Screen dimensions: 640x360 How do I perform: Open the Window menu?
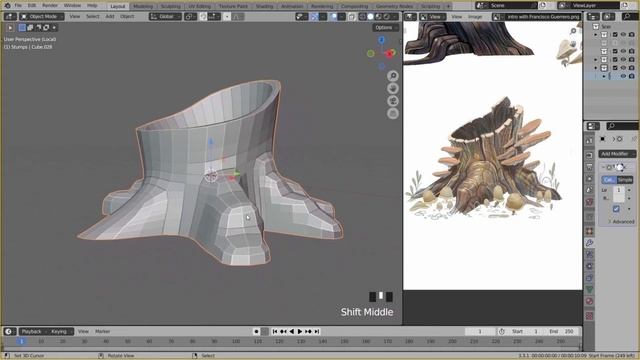(x=72, y=6)
